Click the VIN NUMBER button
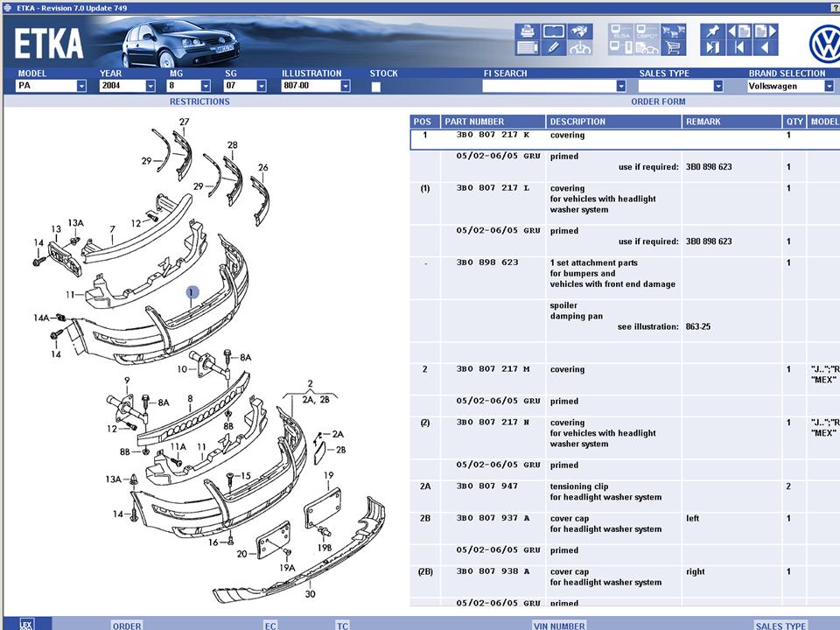The width and height of the screenshot is (840, 630). tap(559, 626)
